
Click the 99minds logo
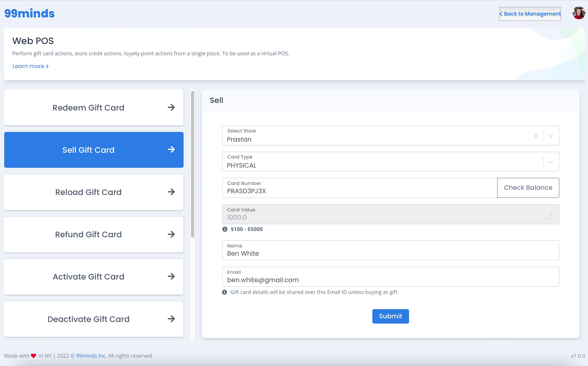29,14
